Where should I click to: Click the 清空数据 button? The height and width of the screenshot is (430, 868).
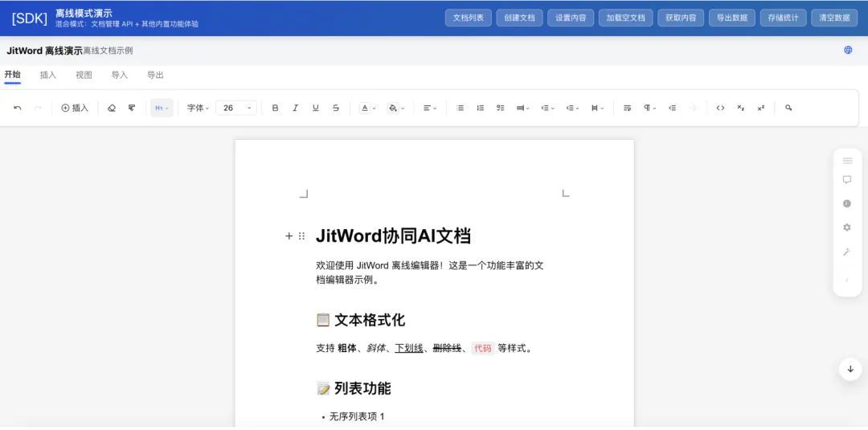(834, 18)
